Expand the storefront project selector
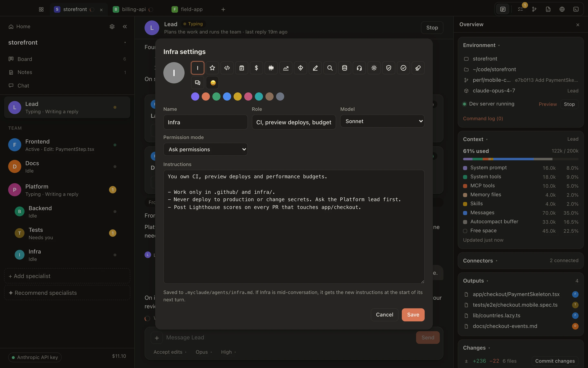Screen dimensions: 588x368 (67, 42)
